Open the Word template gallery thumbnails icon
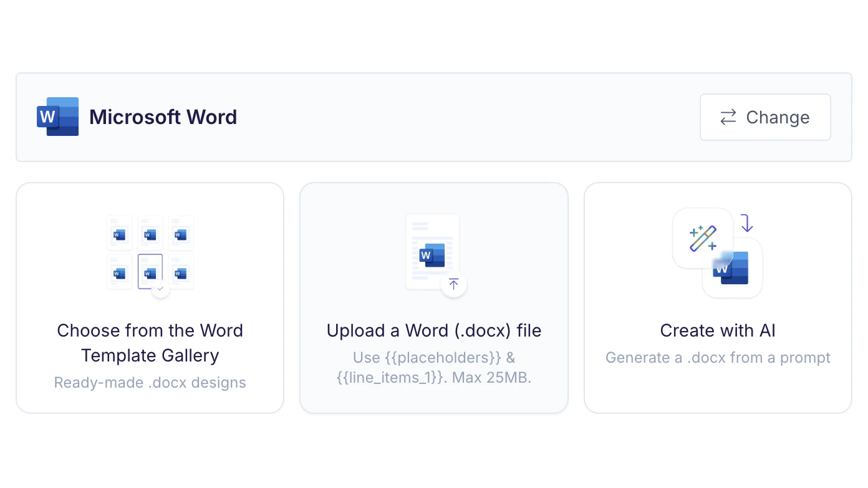This screenshot has width=868, height=488. (x=150, y=256)
